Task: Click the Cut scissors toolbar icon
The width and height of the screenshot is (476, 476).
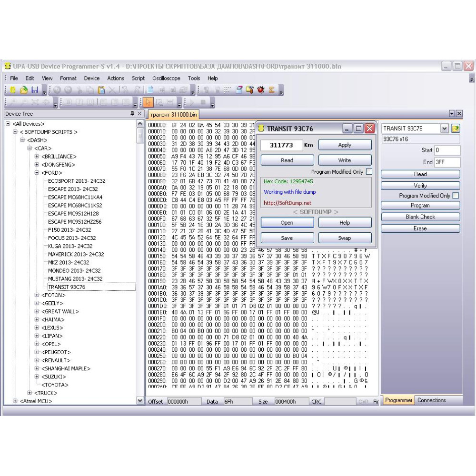Action: [79, 90]
